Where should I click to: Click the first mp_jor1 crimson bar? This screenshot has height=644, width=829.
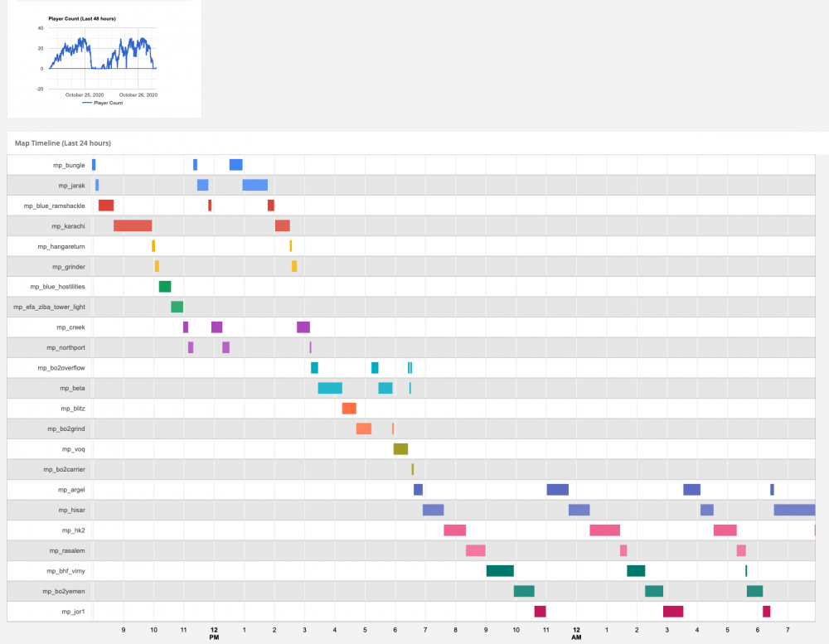tap(540, 612)
